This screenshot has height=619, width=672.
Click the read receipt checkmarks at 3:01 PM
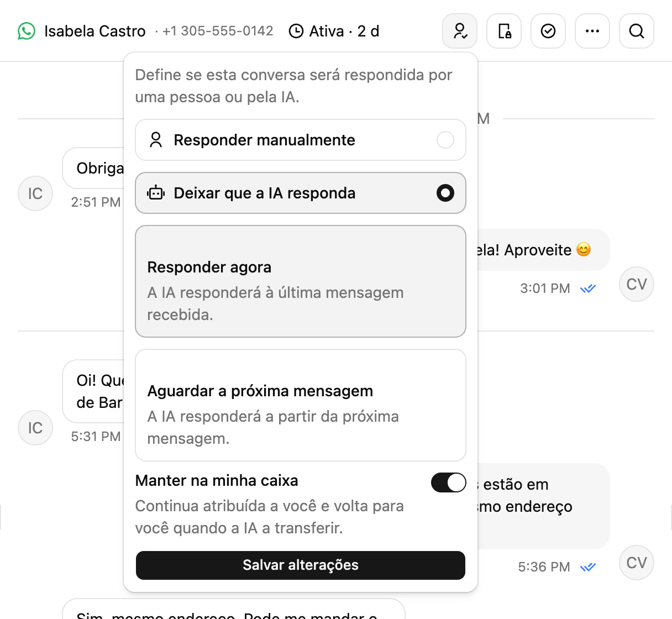588,288
